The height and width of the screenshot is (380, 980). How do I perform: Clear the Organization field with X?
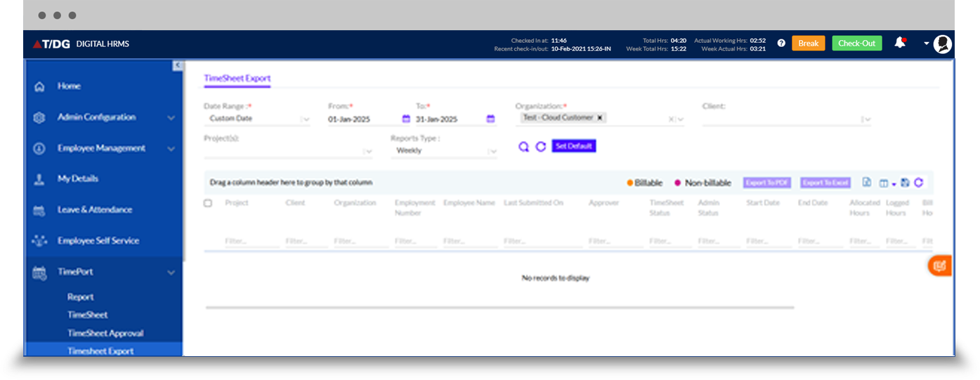click(671, 119)
